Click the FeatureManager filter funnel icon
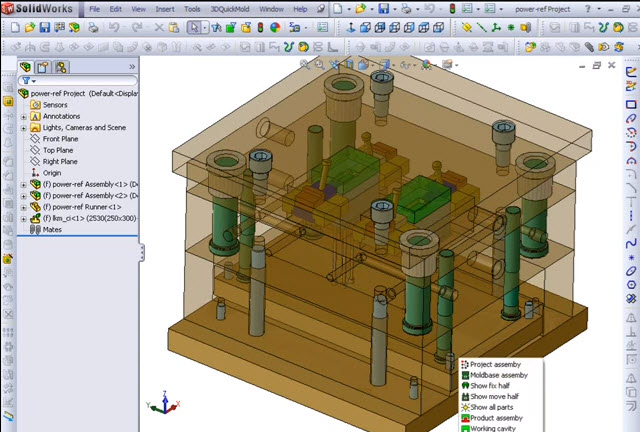Screen dimensions: 640x432 pos(26,80)
